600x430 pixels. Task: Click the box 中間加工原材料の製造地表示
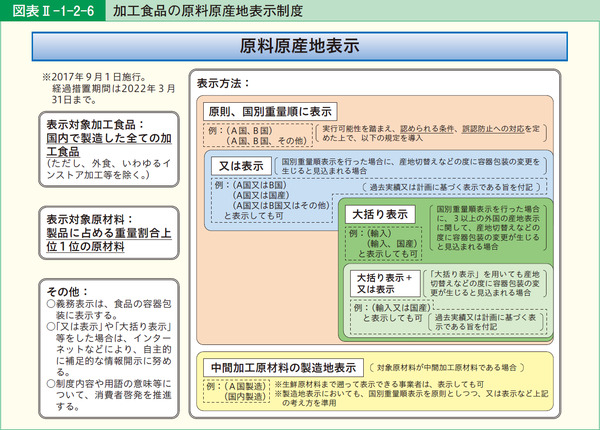(283, 368)
